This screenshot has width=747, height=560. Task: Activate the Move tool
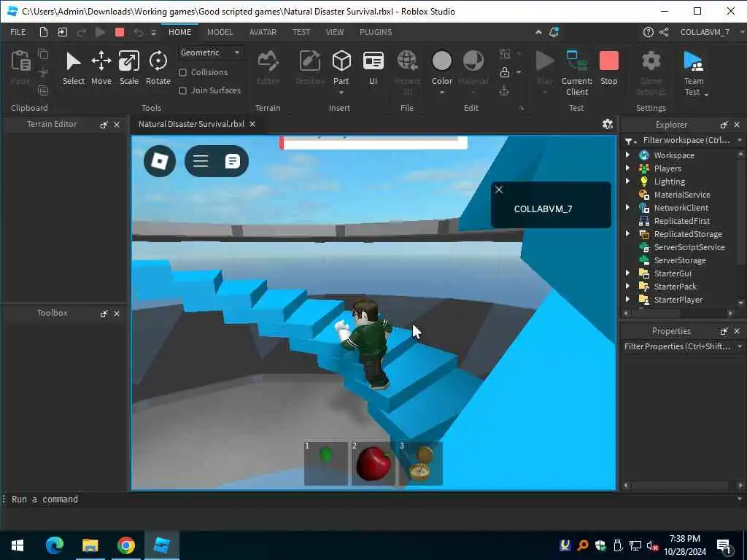101,69
